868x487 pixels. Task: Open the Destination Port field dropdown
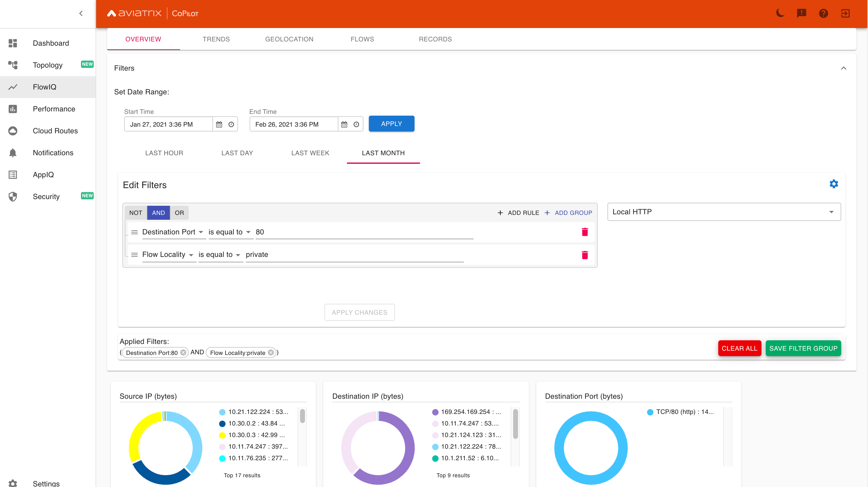[x=174, y=232]
